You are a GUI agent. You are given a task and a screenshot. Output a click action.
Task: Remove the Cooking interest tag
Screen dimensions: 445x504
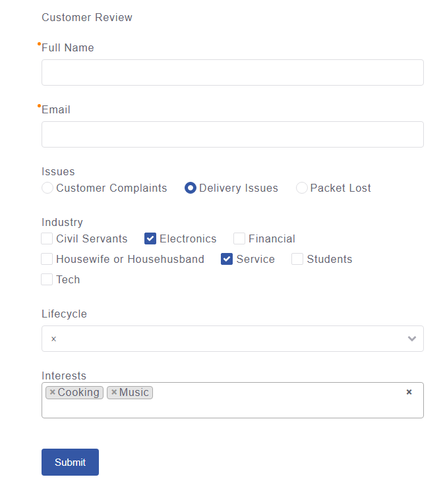point(52,392)
